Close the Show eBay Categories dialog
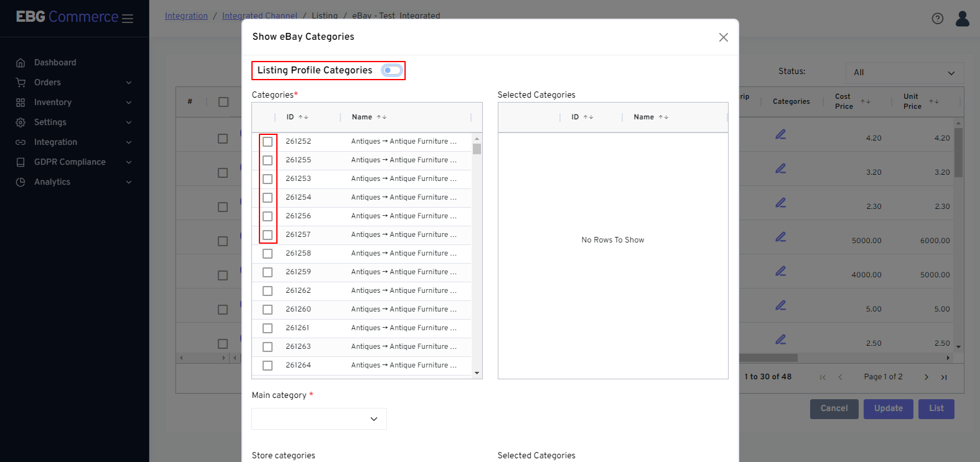Viewport: 980px width, 462px height. coord(723,37)
